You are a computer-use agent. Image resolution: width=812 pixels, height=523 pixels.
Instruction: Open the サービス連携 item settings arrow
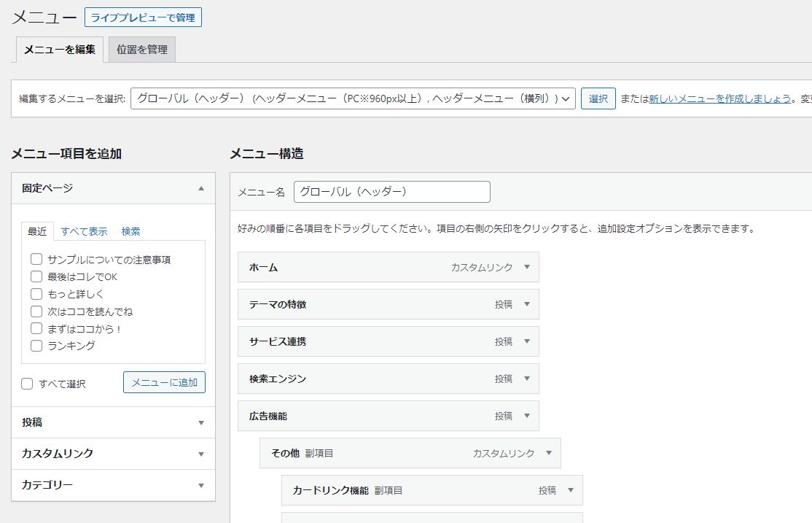[527, 341]
